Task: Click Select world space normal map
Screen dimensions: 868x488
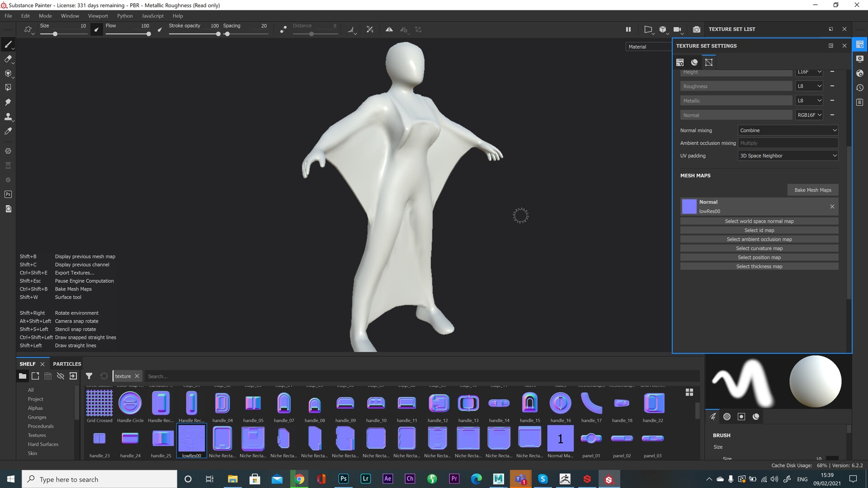Action: click(759, 221)
